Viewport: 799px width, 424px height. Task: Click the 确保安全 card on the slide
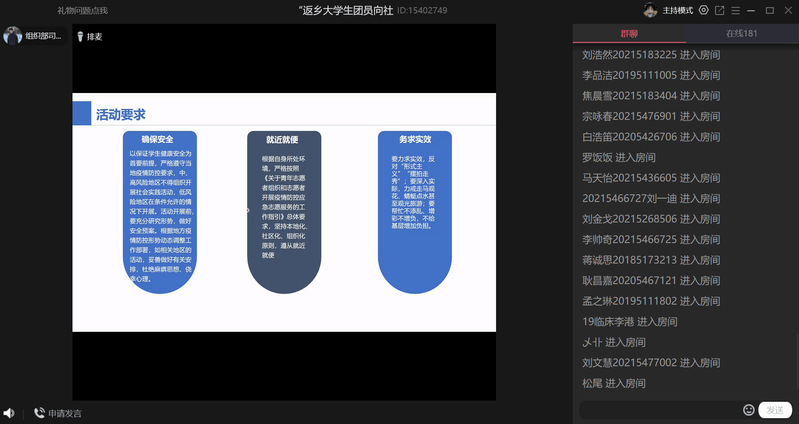(157, 210)
